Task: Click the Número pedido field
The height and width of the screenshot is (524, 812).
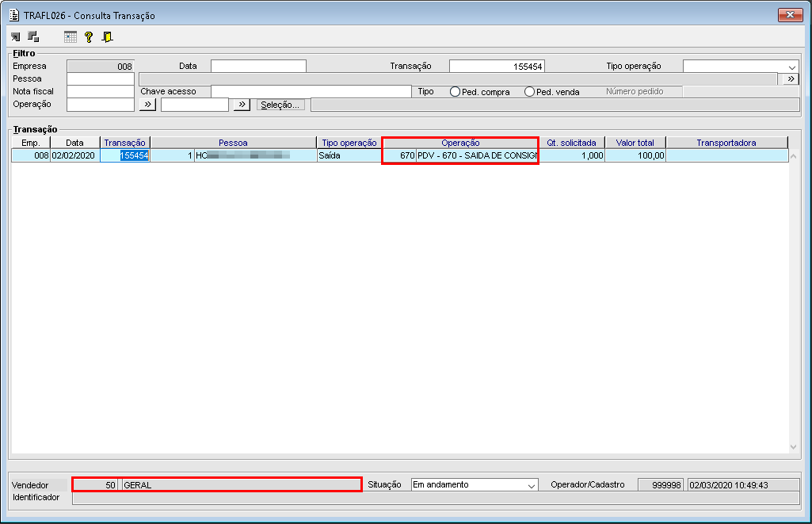Action: pos(741,92)
